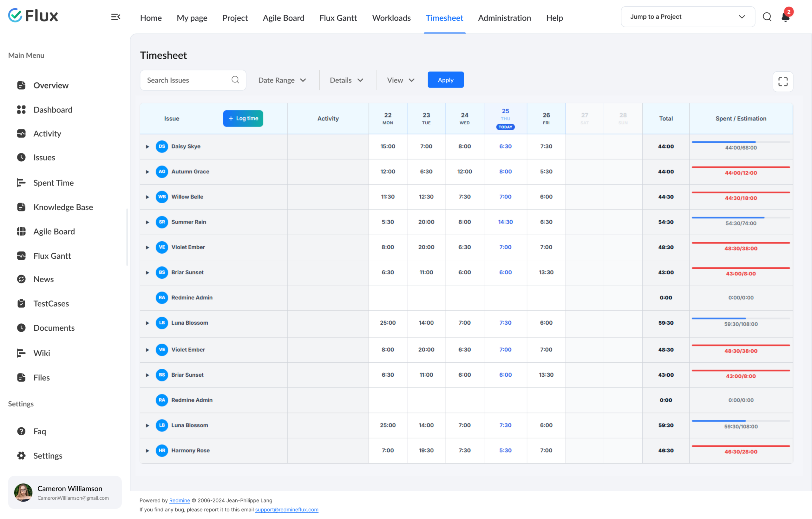The width and height of the screenshot is (812, 519).
Task: Expand the Harmony Rose row
Action: click(147, 451)
